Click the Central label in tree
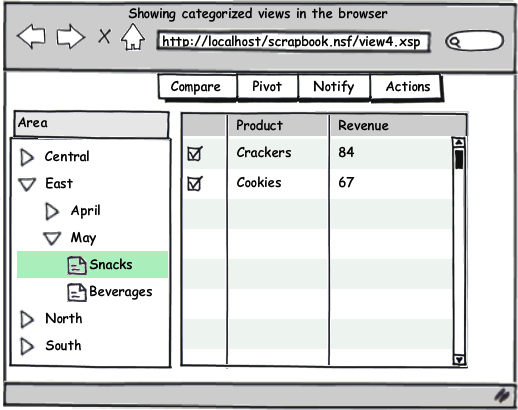Image resolution: width=518 pixels, height=410 pixels. [67, 156]
